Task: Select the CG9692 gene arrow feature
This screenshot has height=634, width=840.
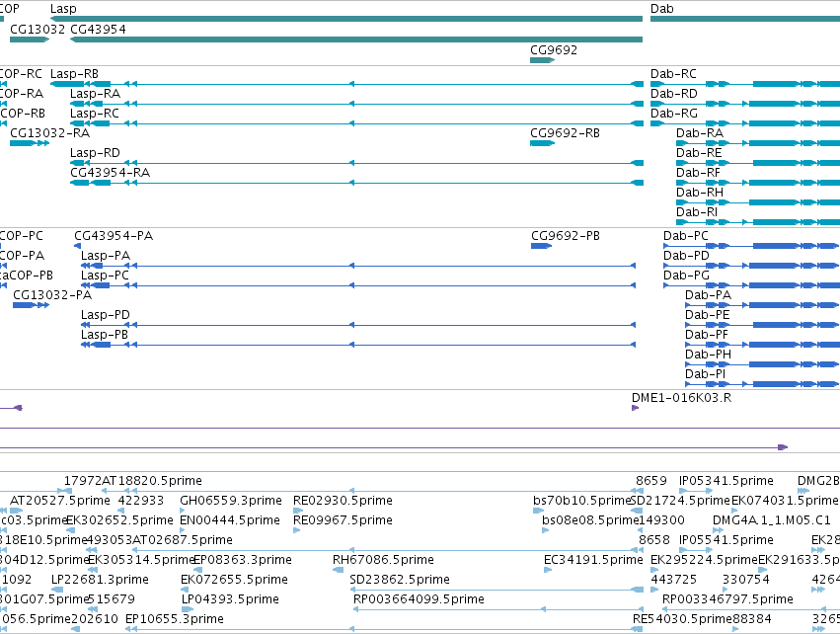Action: point(542,60)
